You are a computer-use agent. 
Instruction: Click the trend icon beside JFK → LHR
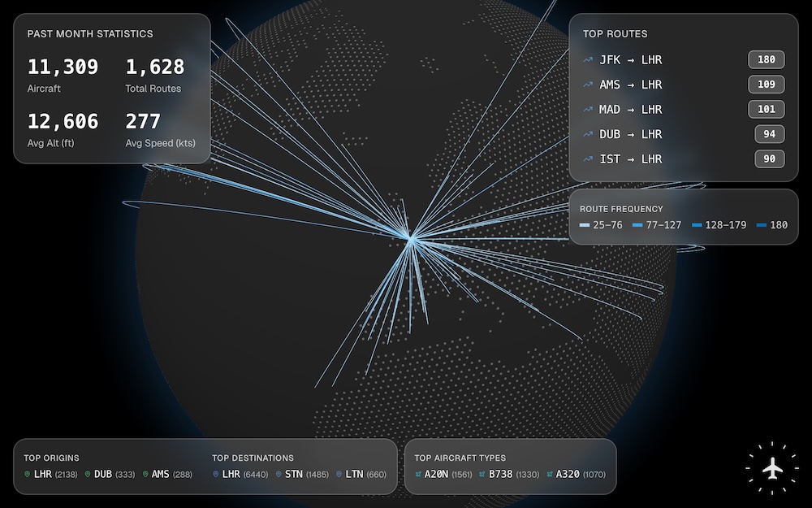(x=588, y=59)
